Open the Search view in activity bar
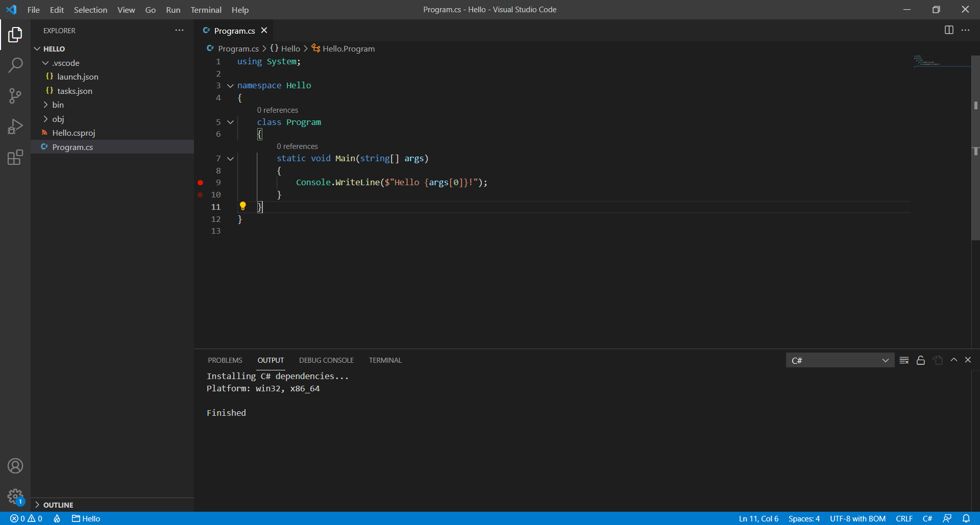 click(15, 65)
